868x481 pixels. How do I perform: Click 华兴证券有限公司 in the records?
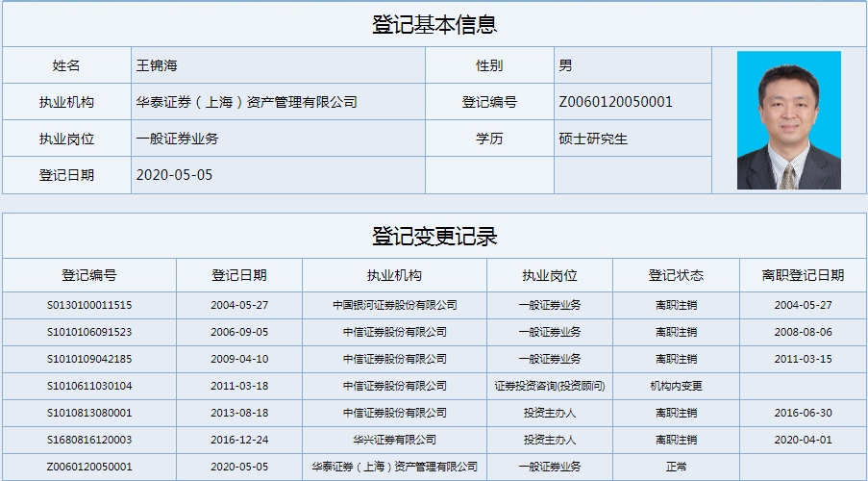[395, 440]
